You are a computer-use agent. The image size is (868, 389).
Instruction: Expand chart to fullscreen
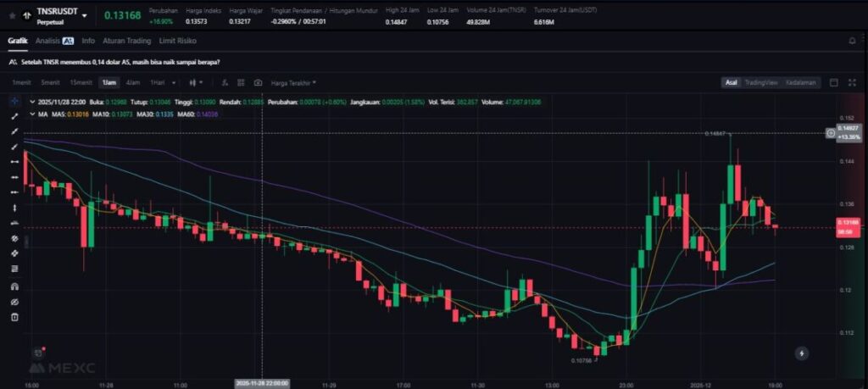(852, 82)
